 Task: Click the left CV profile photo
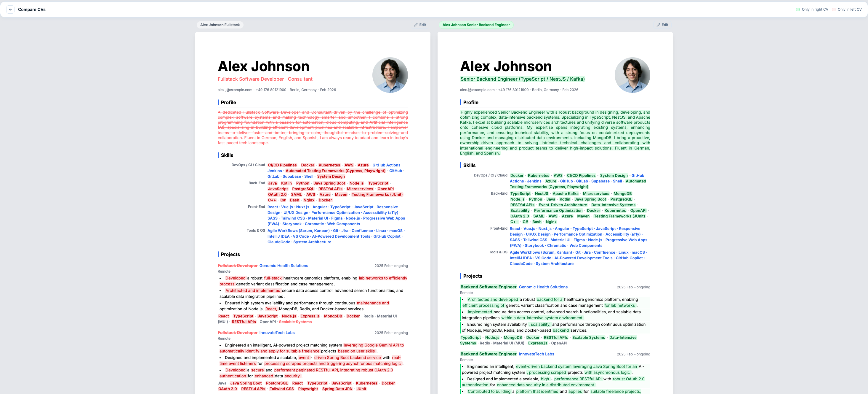pos(390,75)
